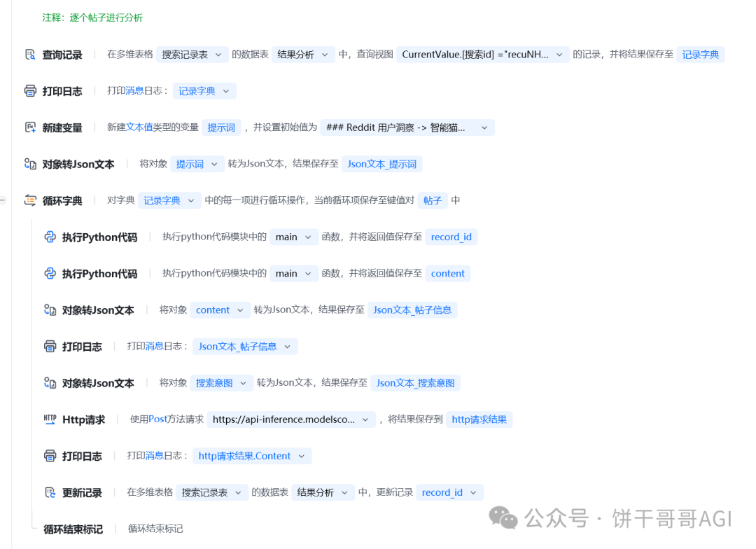Open the https://api-inference.modelsco... URL dropdown
This screenshot has width=756, height=549.
coord(290,419)
